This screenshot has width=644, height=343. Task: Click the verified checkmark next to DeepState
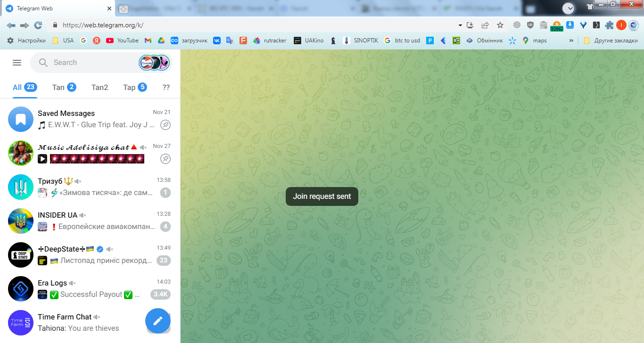[x=100, y=249]
